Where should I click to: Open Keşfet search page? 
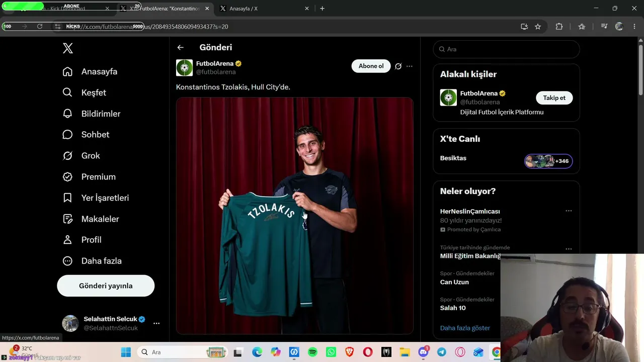(x=84, y=93)
